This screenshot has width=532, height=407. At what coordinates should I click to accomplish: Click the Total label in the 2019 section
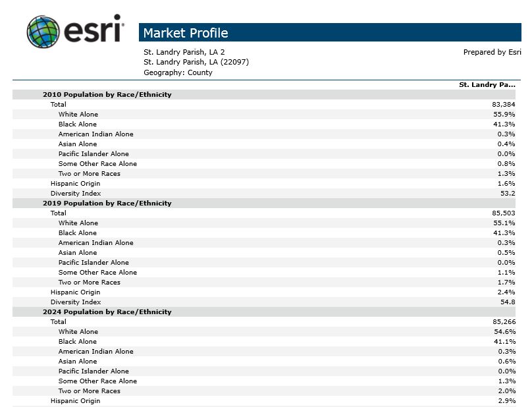59,213
